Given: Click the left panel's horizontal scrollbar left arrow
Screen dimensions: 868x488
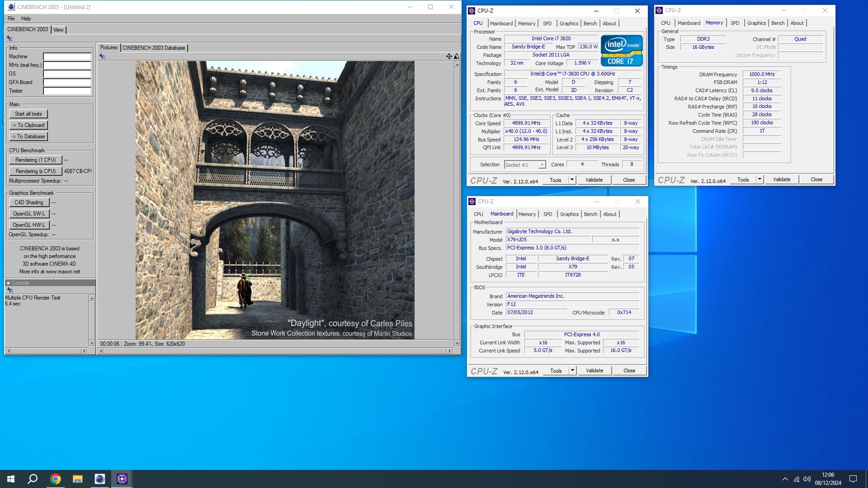Looking at the screenshot, I should tap(8, 351).
